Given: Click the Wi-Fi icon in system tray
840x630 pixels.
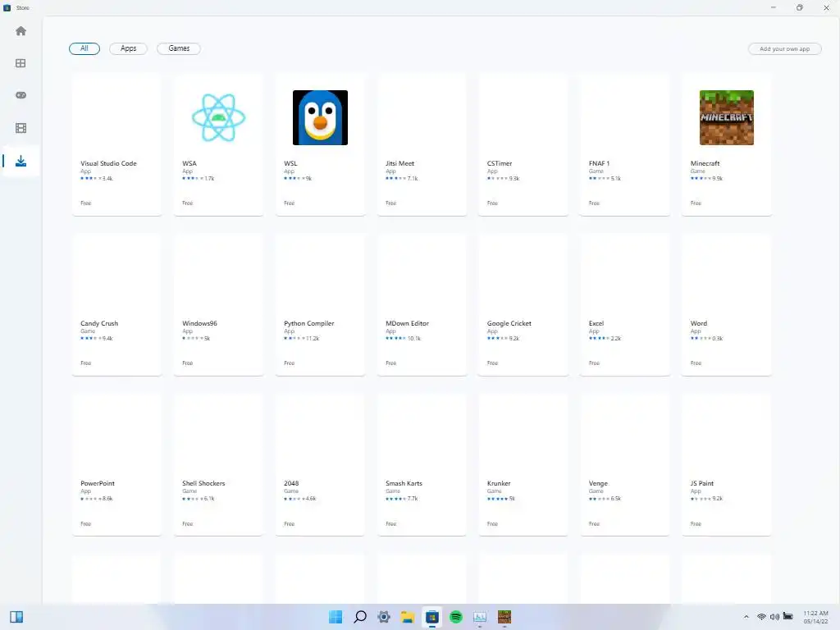Looking at the screenshot, I should pyautogui.click(x=760, y=617).
